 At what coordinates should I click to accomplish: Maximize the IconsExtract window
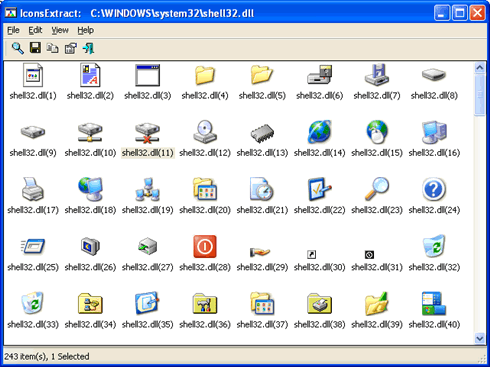tap(460, 13)
